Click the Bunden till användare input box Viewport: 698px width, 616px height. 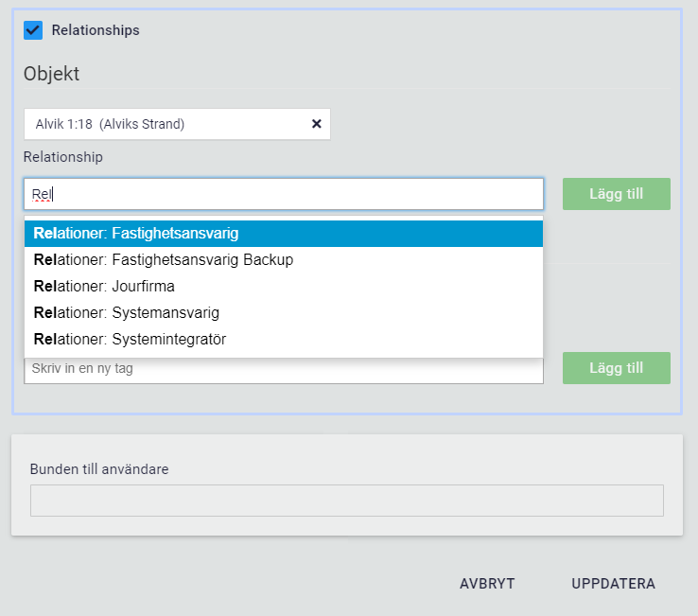click(347, 501)
